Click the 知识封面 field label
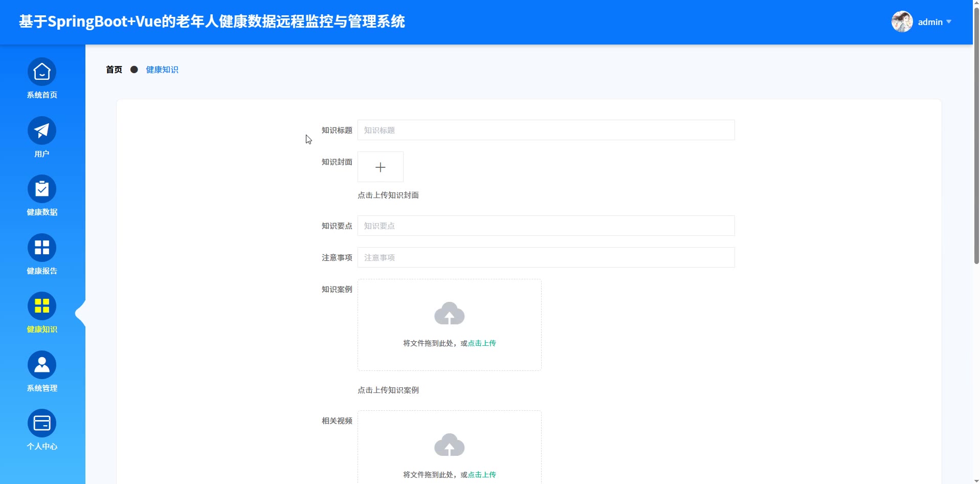This screenshot has width=980, height=484. coord(337,162)
